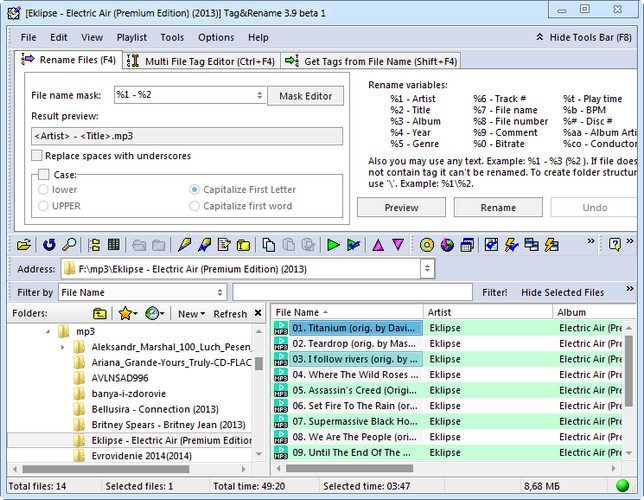Click the yellow CD disc toolbar icon
This screenshot has height=500, width=644.
click(x=427, y=245)
